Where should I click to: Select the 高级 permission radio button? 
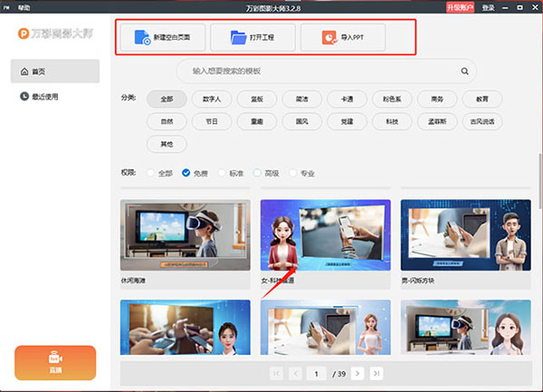point(259,172)
